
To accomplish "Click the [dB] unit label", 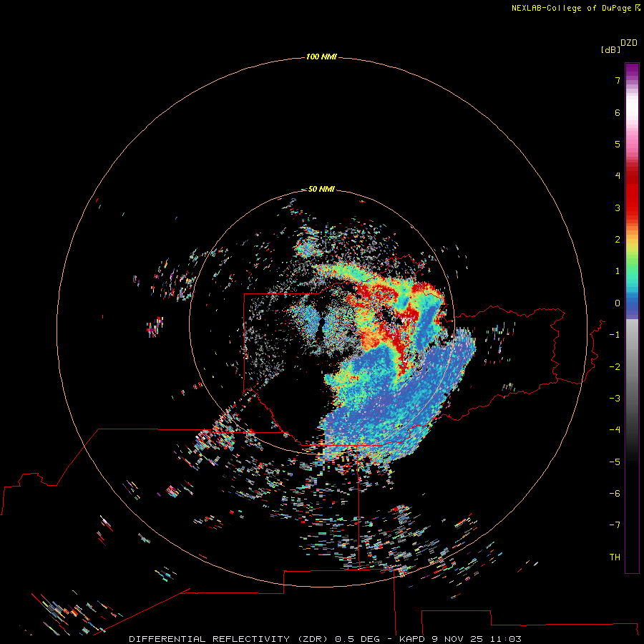I will coord(610,50).
